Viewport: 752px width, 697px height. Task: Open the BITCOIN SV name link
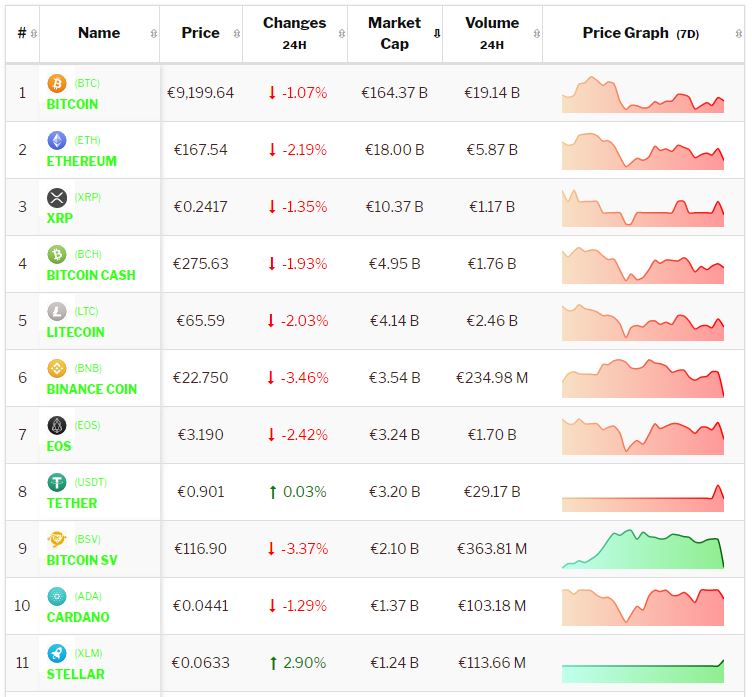(x=81, y=560)
